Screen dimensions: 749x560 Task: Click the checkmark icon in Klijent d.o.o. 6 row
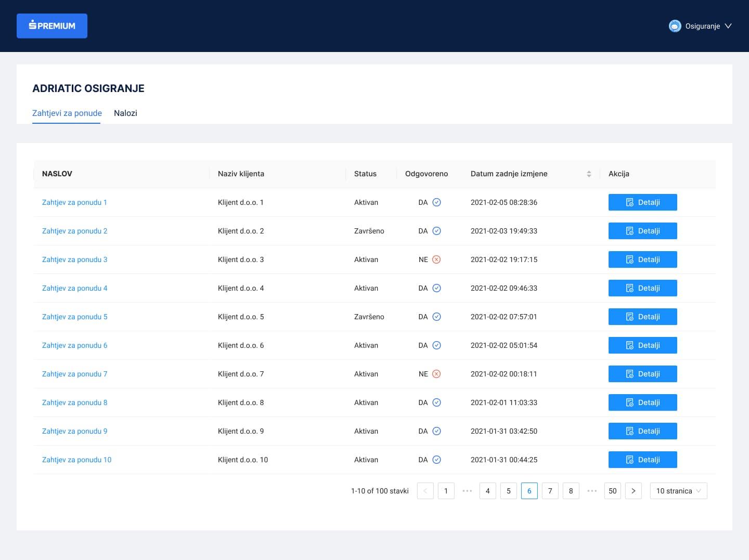pyautogui.click(x=437, y=345)
